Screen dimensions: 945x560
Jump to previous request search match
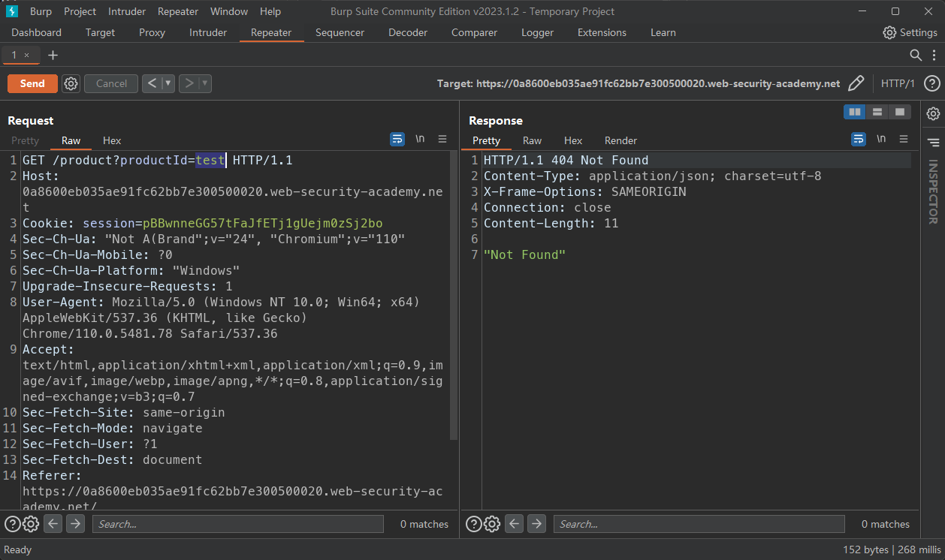pyautogui.click(x=53, y=524)
